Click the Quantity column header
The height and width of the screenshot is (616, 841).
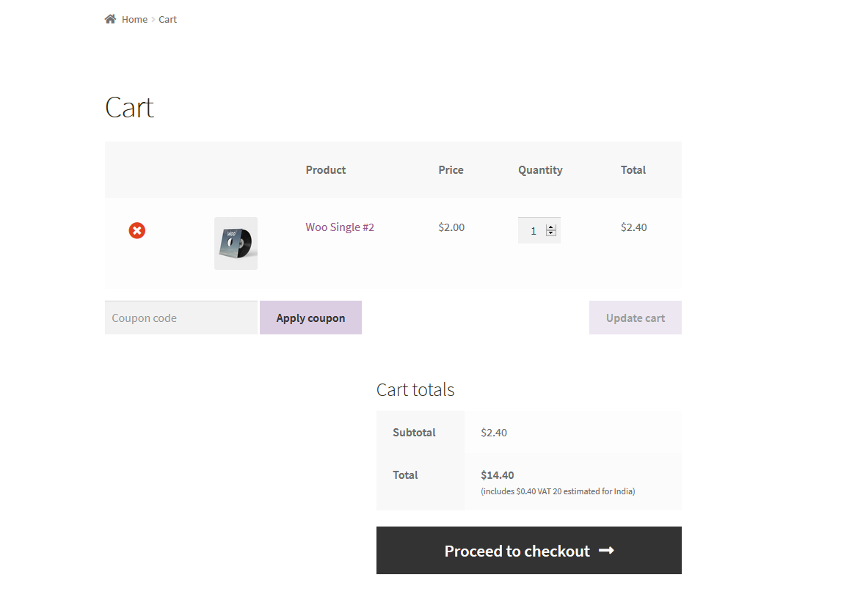tap(540, 170)
